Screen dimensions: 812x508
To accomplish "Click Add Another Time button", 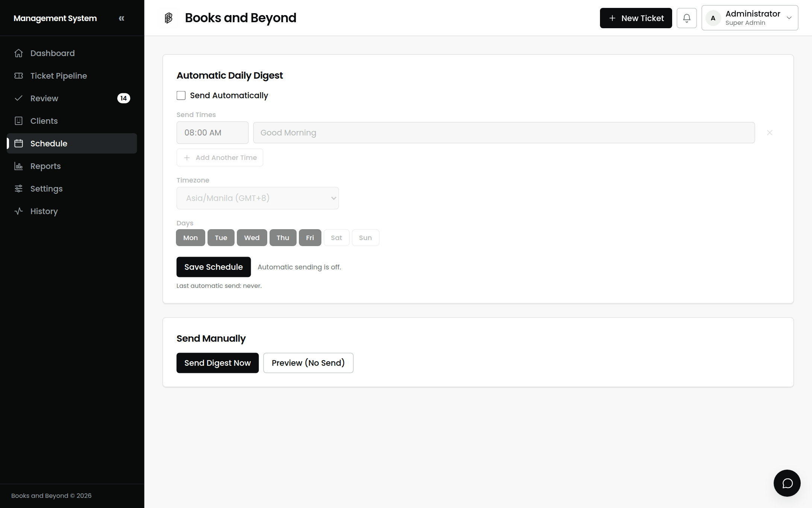I will (220, 158).
